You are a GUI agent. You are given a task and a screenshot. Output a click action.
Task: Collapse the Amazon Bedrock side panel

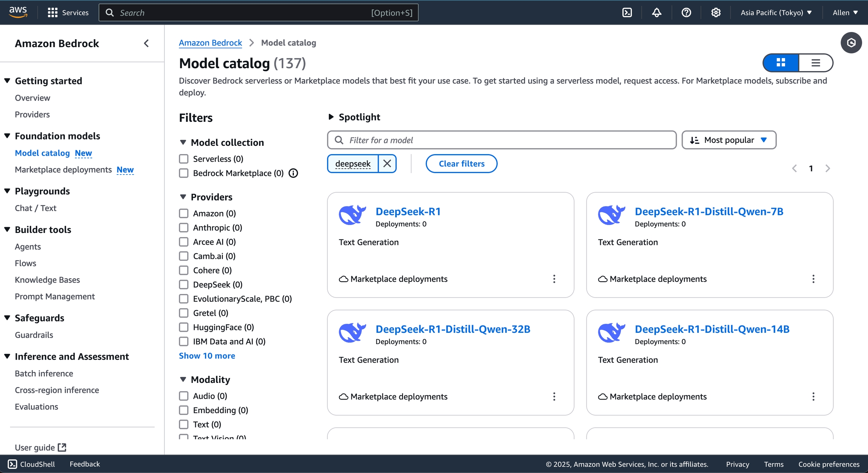pos(147,43)
